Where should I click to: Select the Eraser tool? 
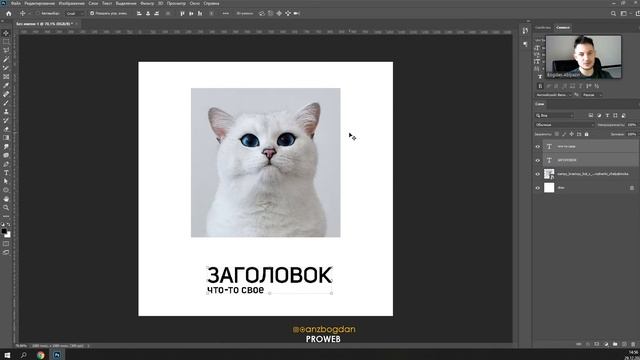pyautogui.click(x=6, y=129)
